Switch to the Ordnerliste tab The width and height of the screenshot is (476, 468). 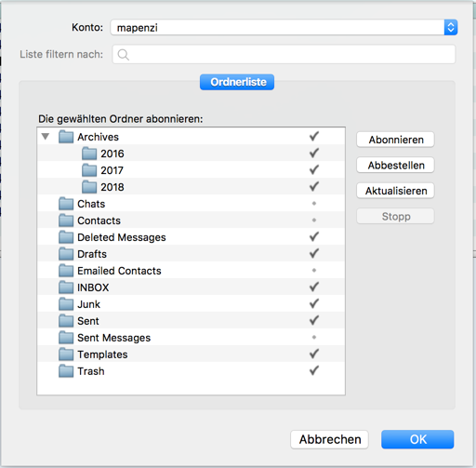tap(237, 82)
